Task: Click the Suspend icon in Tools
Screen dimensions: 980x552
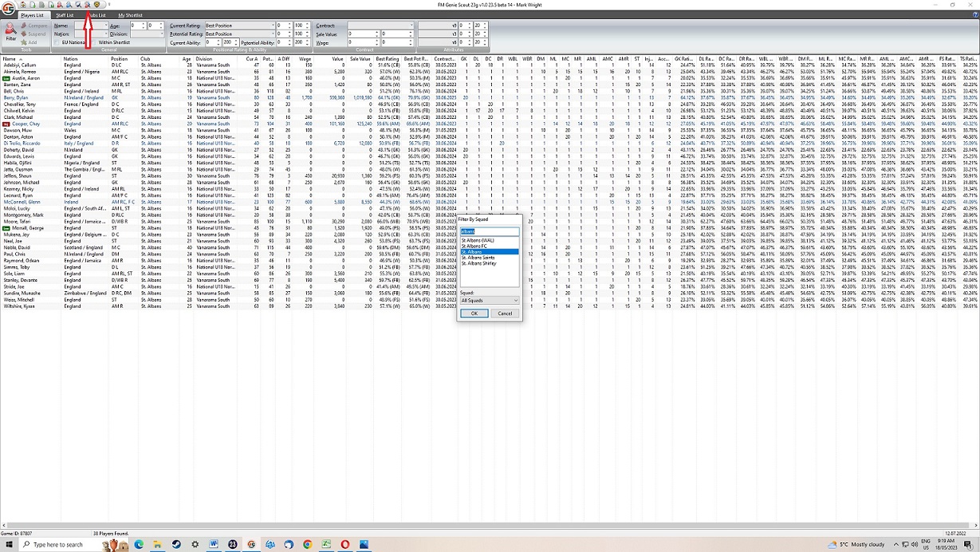Action: [24, 34]
